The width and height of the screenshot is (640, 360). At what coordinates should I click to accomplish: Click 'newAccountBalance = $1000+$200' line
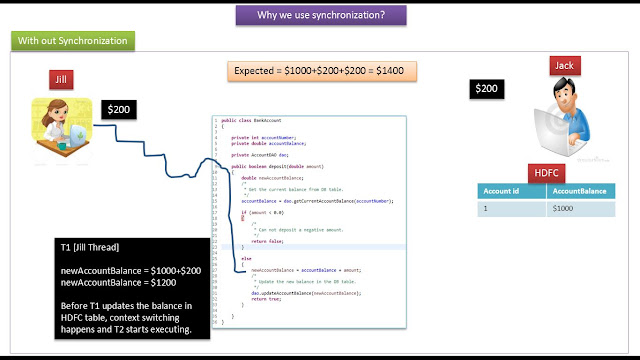131,271
